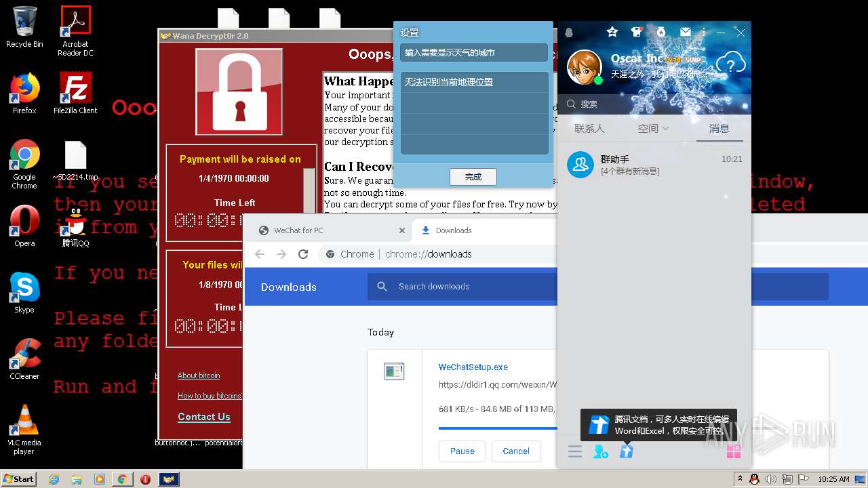This screenshot has width=868, height=488.
Task: Open the QQ skin shirt icon
Action: (x=636, y=32)
